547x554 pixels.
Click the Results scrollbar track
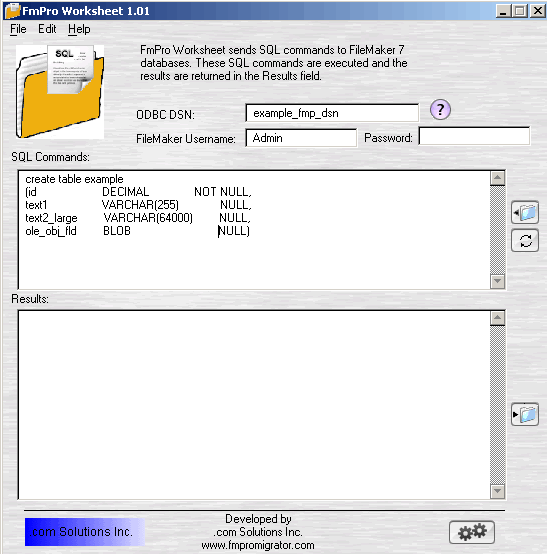pos(498,405)
